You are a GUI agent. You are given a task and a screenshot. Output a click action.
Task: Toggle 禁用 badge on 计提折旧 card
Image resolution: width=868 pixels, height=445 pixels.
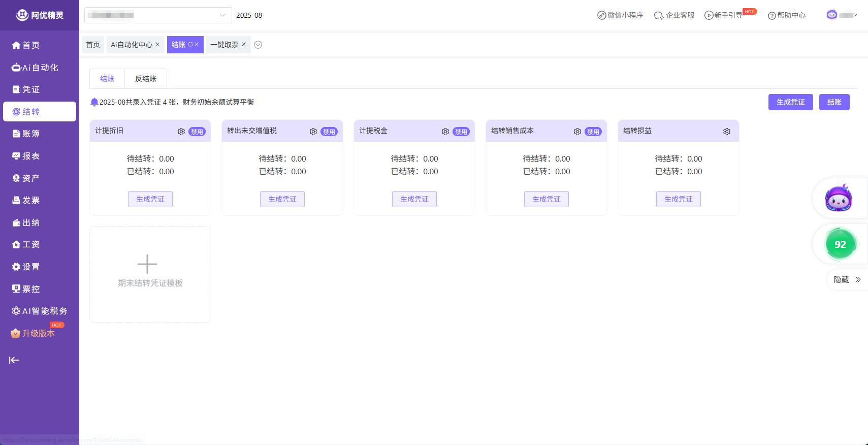click(x=197, y=132)
